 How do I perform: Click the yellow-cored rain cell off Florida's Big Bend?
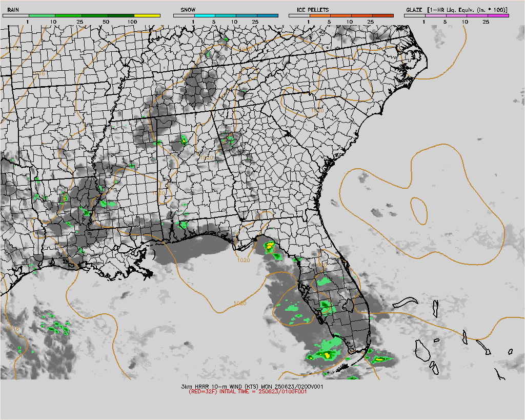[269, 248]
